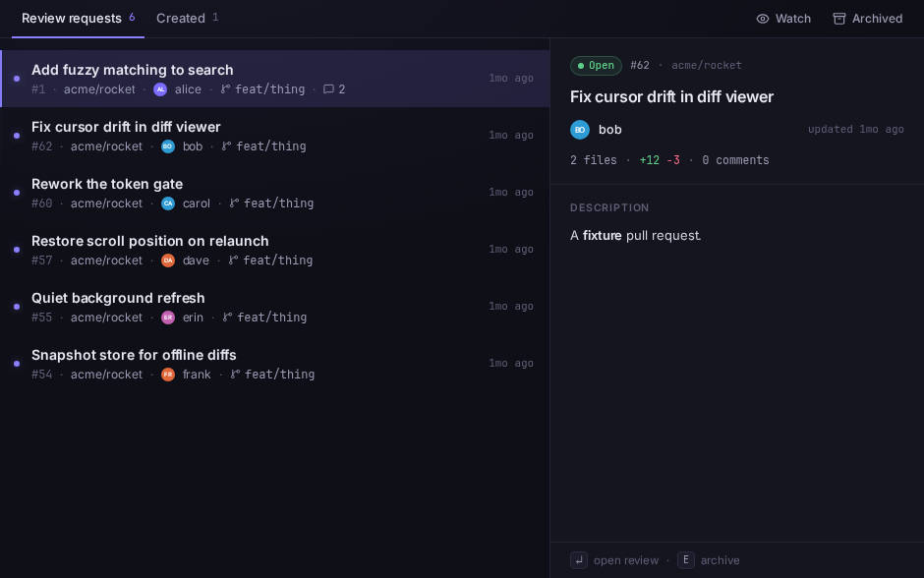Click the green Open status badge

(x=596, y=66)
